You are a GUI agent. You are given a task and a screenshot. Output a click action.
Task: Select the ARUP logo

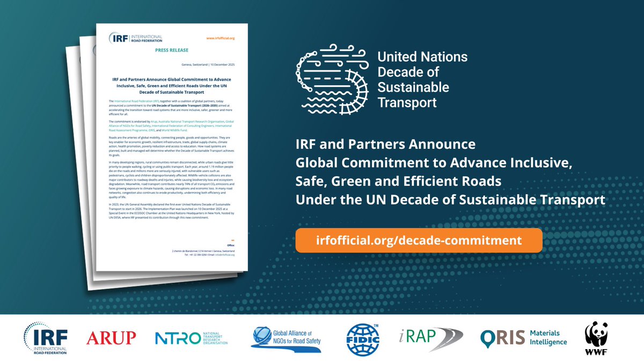pyautogui.click(x=111, y=338)
